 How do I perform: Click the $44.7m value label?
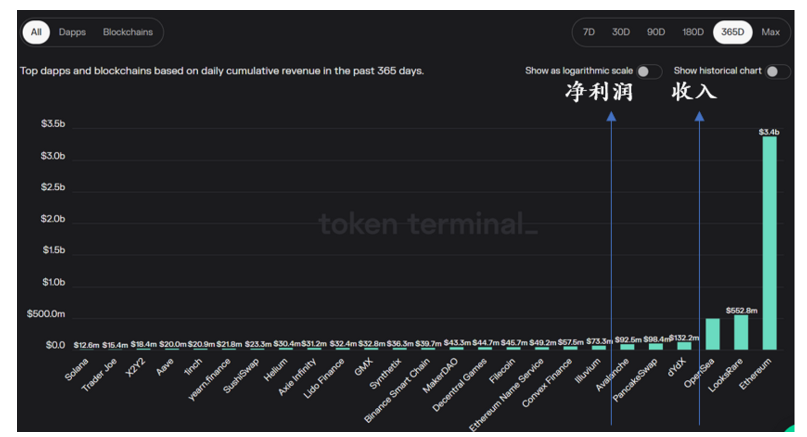click(485, 343)
